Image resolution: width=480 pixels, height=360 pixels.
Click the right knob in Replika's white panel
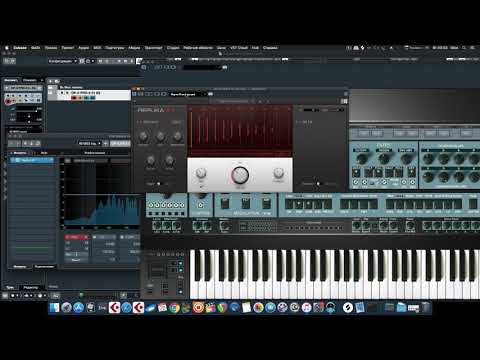click(x=278, y=173)
